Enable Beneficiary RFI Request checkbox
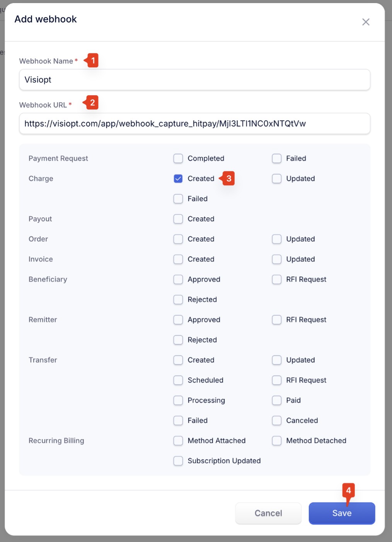The height and width of the screenshot is (542, 392). point(277,279)
